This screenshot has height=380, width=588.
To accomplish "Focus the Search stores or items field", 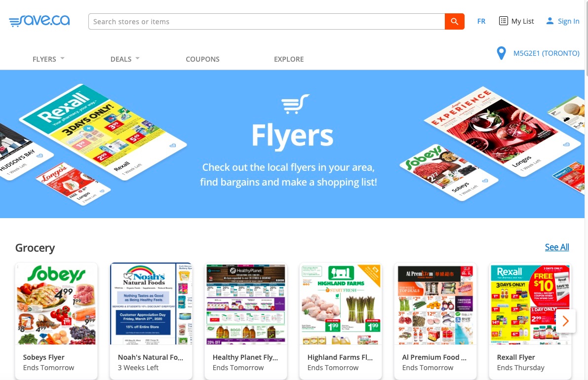I will coord(267,21).
